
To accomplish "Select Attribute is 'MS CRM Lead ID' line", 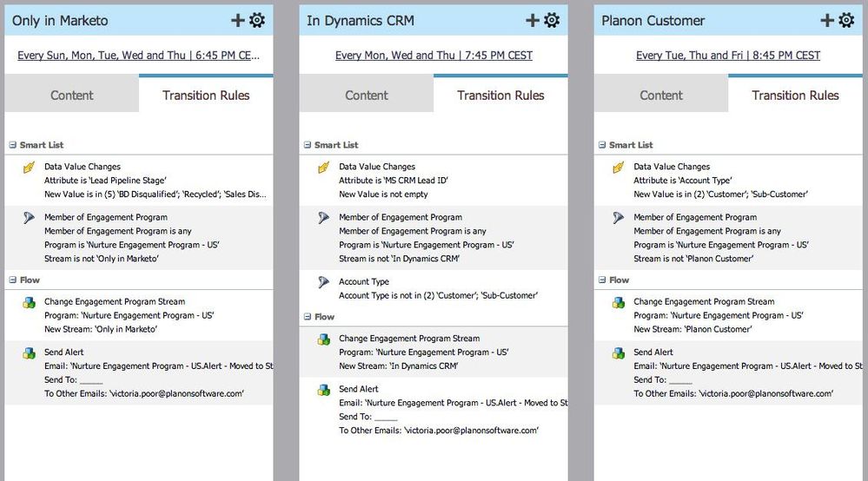I will point(394,181).
